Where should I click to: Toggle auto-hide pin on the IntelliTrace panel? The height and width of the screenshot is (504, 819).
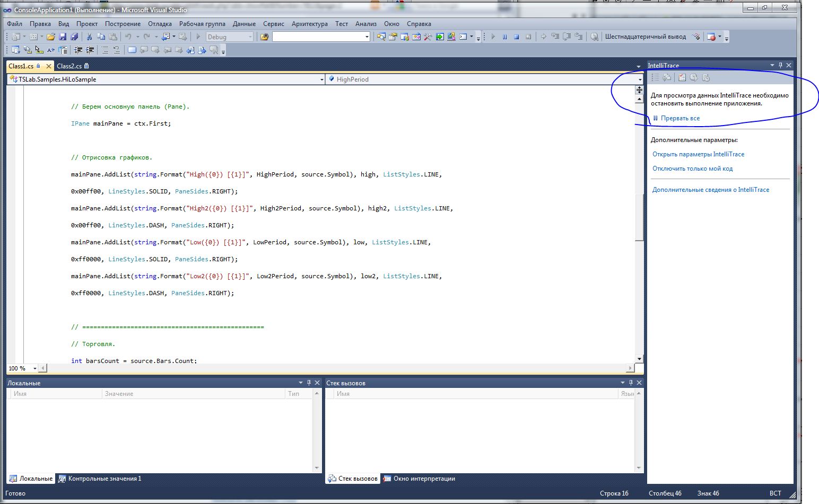coord(780,65)
